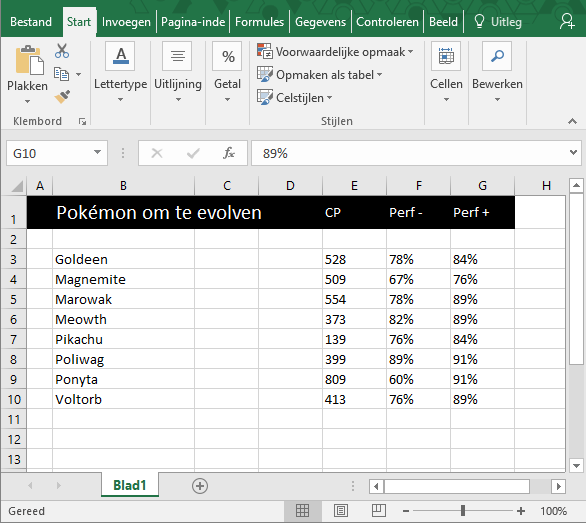Switch to Normal view icon in status bar
The image size is (586, 523).
click(302, 511)
